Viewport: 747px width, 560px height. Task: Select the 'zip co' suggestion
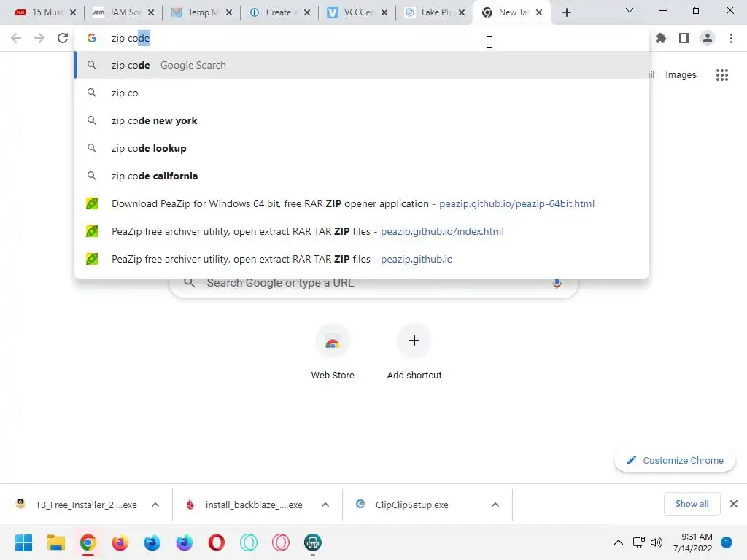point(362,93)
